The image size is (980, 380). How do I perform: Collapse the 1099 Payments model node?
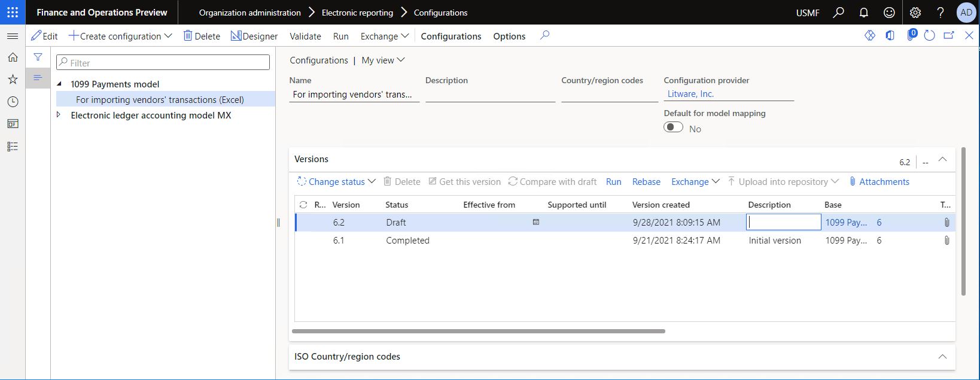pyautogui.click(x=59, y=84)
